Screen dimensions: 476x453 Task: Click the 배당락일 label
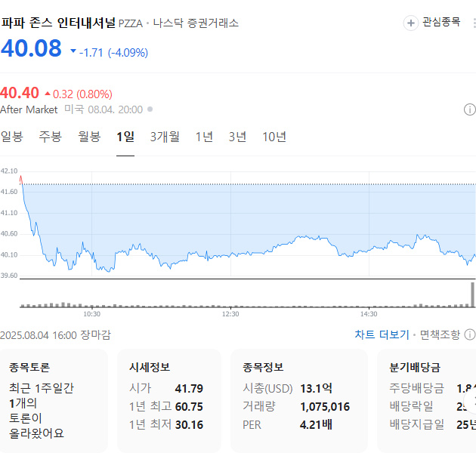point(411,407)
